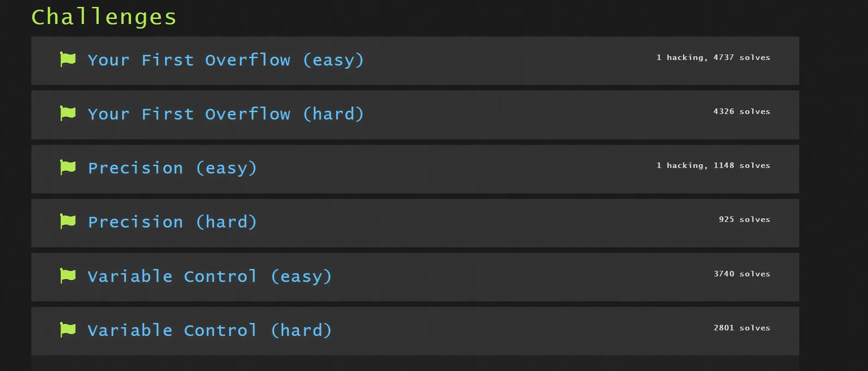Click flag icon beside Precision (easy)
This screenshot has height=371, width=868.
[x=68, y=168]
